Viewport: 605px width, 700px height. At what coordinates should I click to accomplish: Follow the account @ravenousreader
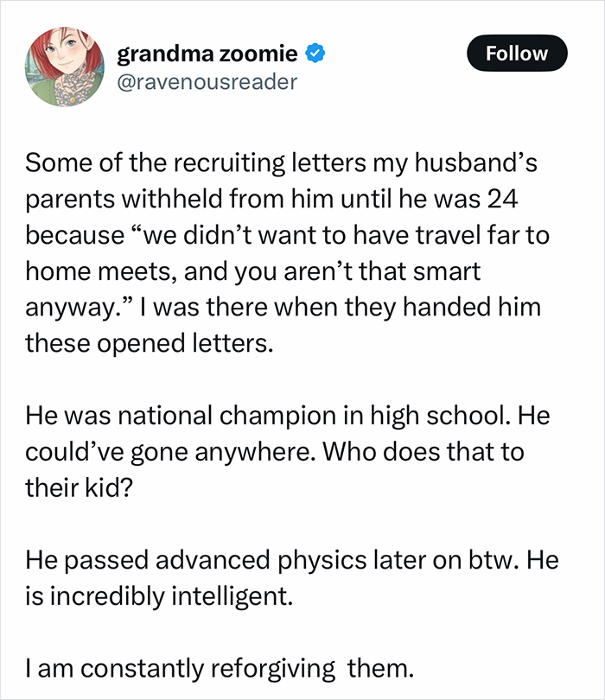pyautogui.click(x=517, y=53)
